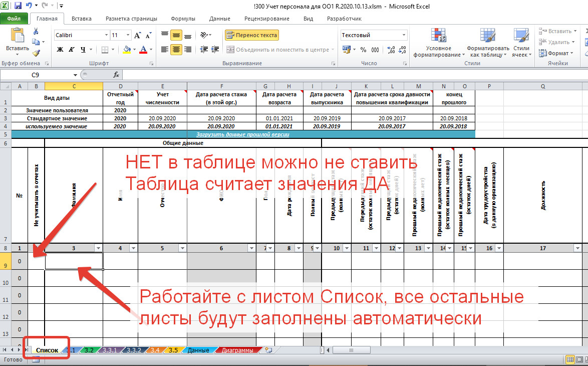Image resolution: width=588 pixels, height=366 pixels.
Task: Open the Диаграммы sheet tab
Action: pyautogui.click(x=237, y=350)
